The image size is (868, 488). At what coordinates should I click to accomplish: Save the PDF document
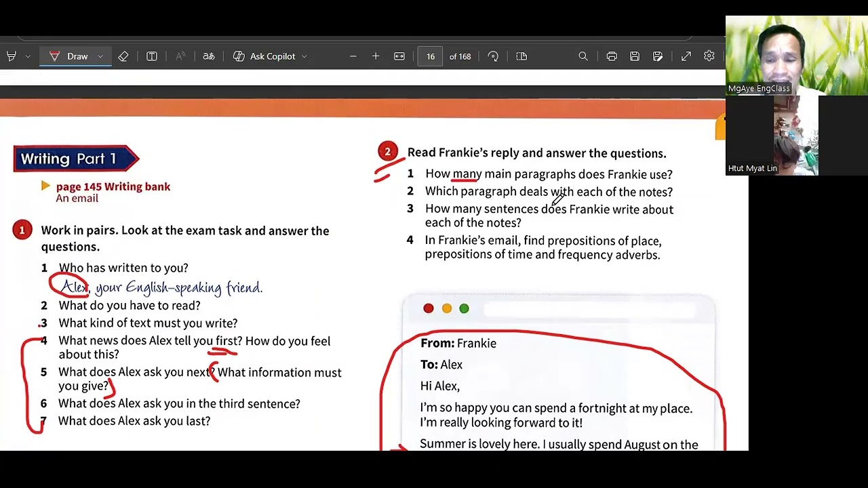pos(635,56)
